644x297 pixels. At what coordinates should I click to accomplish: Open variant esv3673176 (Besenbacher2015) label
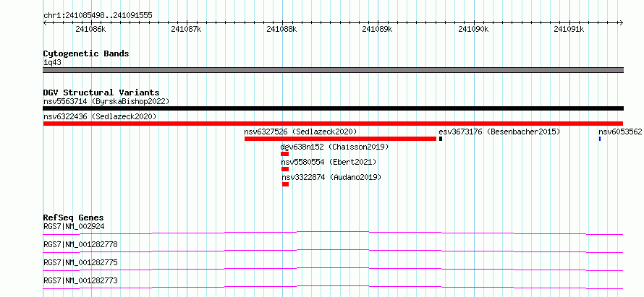(x=499, y=132)
